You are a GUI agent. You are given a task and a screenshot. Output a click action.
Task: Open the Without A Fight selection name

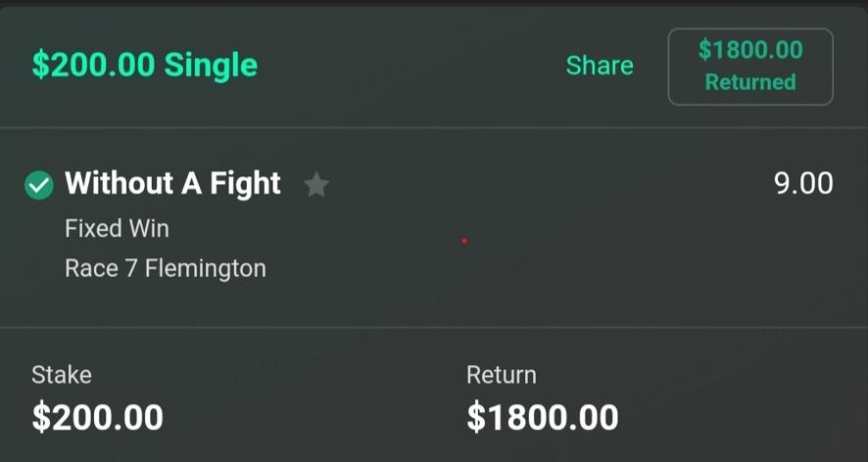coord(172,183)
